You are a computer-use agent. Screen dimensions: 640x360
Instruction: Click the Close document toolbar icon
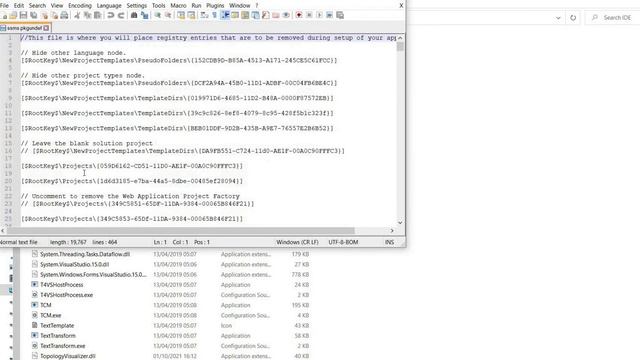click(44, 16)
